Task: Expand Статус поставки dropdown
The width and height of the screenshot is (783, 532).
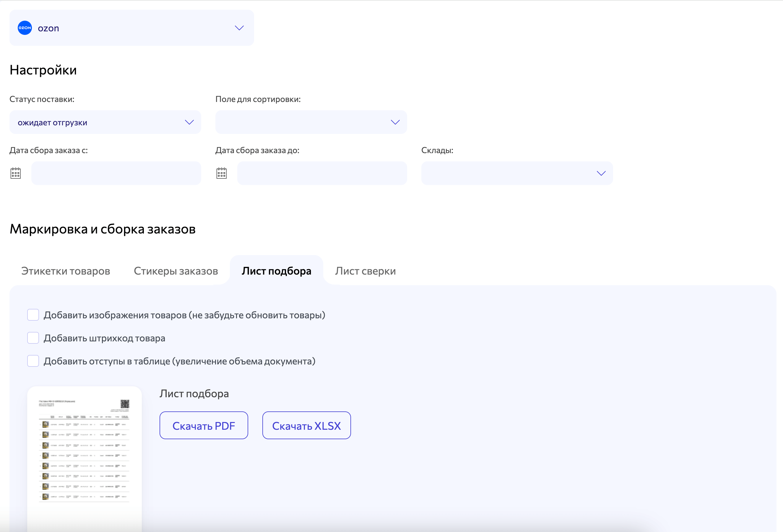Action: [105, 122]
